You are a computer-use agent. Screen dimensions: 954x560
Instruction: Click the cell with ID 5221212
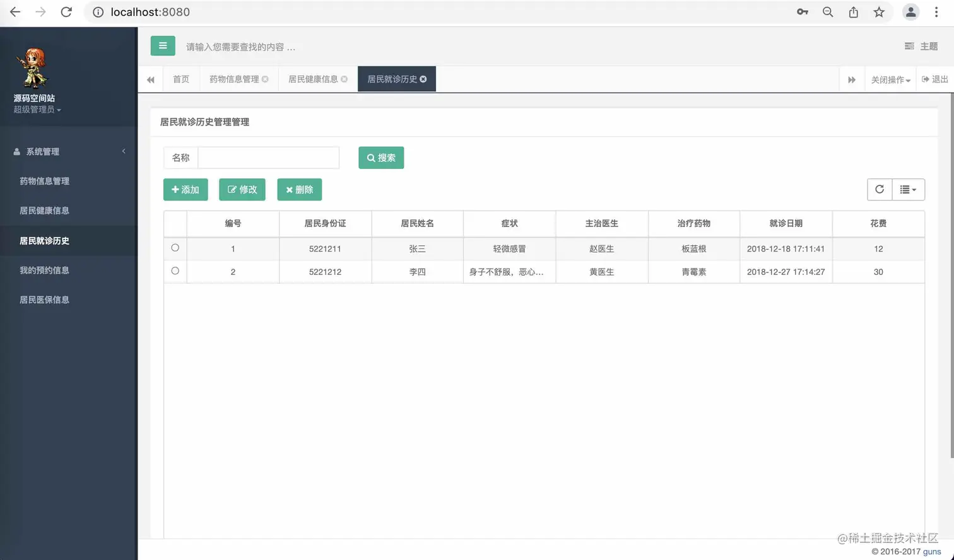click(x=325, y=272)
